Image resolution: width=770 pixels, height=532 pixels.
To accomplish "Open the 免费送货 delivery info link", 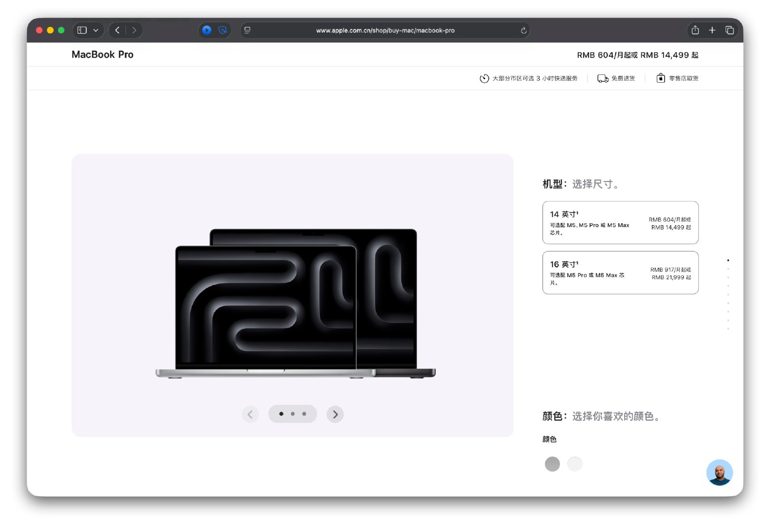I will (617, 78).
